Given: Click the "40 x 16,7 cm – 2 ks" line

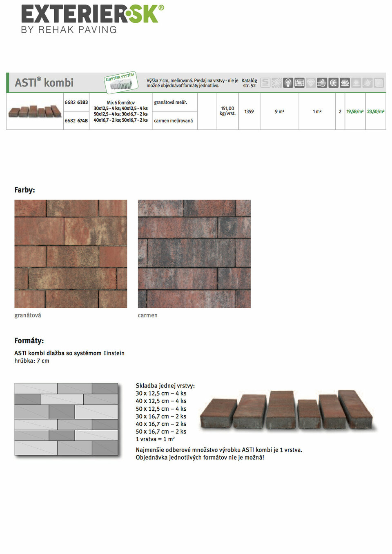Looking at the screenshot, I should [x=161, y=424].
